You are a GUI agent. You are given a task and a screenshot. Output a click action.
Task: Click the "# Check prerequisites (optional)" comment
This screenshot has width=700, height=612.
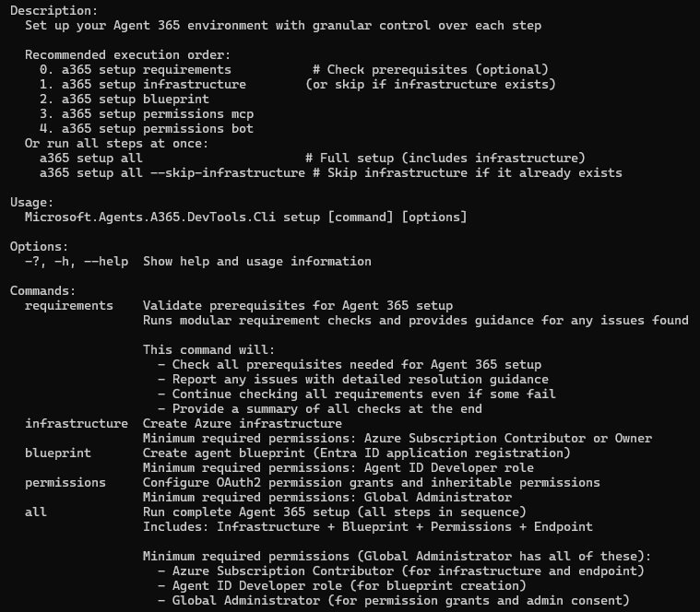click(430, 69)
